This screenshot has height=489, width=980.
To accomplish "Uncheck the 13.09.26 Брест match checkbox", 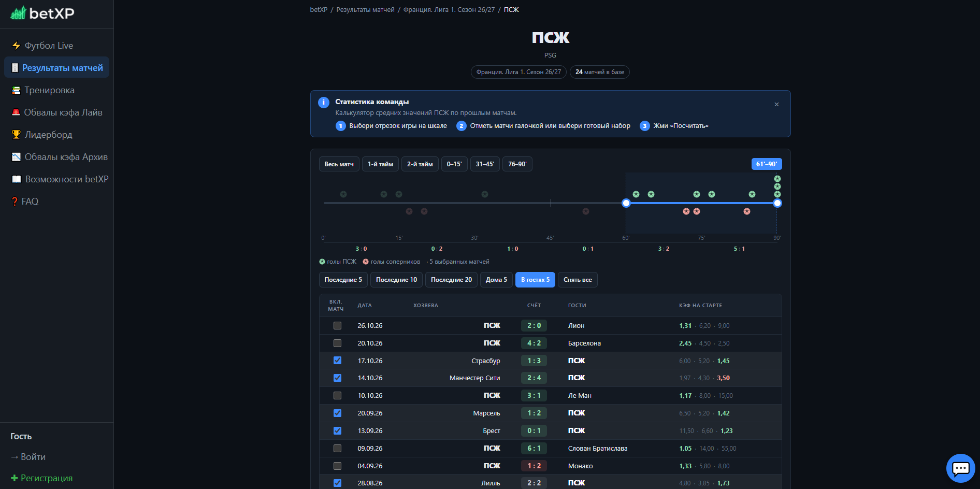I will (337, 431).
